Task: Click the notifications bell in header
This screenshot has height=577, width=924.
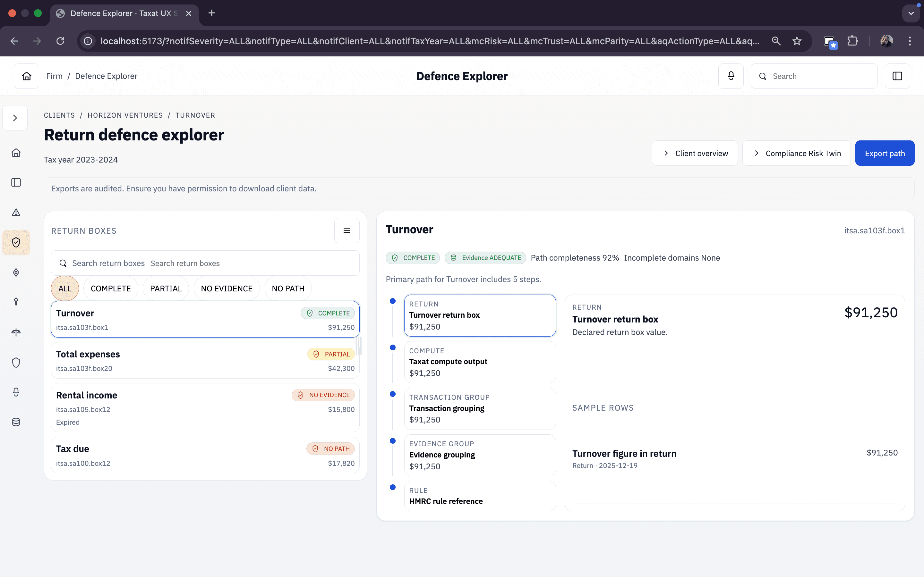Action: coord(731,76)
